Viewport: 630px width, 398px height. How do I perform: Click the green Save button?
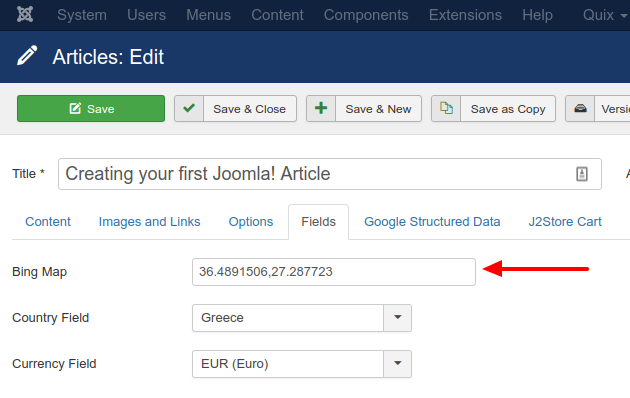tap(91, 108)
